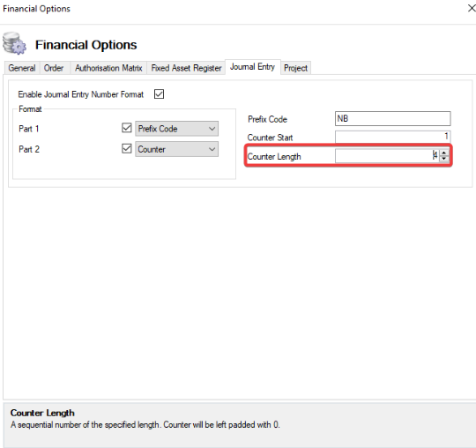Increase Counter Length with up arrow
The height and width of the screenshot is (448, 476).
point(444,153)
